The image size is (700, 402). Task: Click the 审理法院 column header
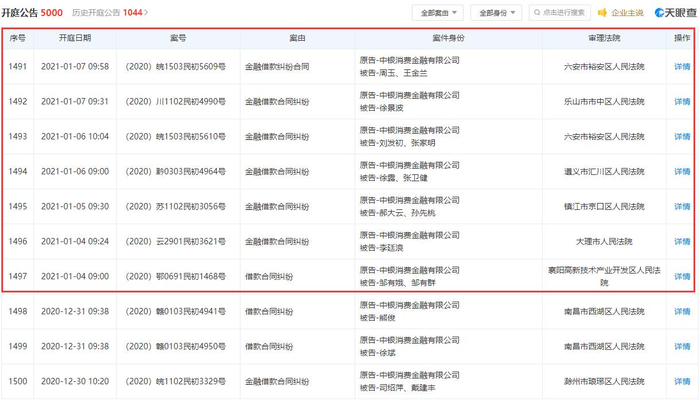point(604,38)
